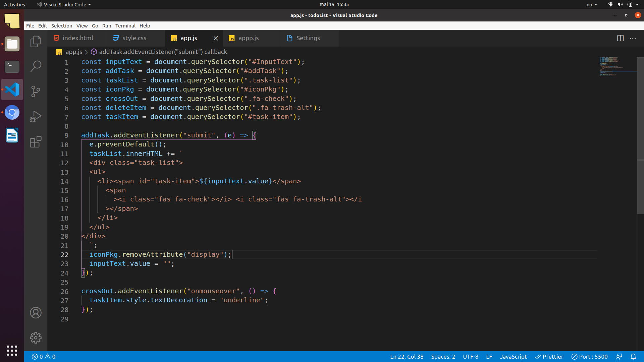Click the code minimap preview

tap(611, 66)
